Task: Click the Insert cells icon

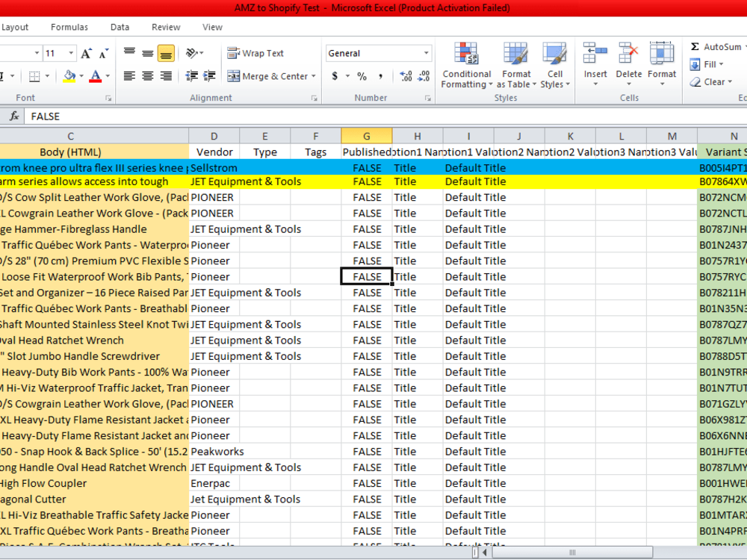Action: pos(595,53)
